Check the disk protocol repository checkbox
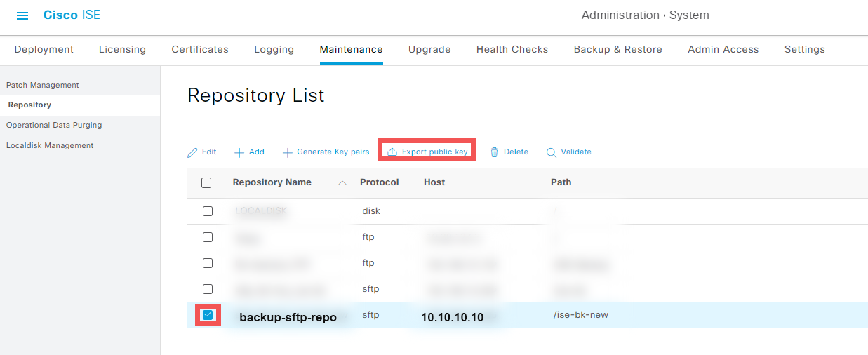 (x=208, y=211)
